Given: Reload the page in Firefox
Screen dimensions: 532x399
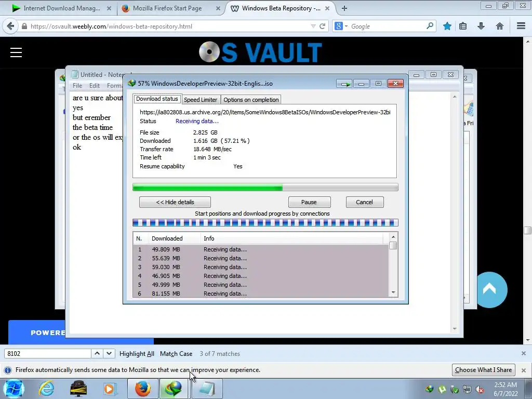Looking at the screenshot, I should click(322, 26).
